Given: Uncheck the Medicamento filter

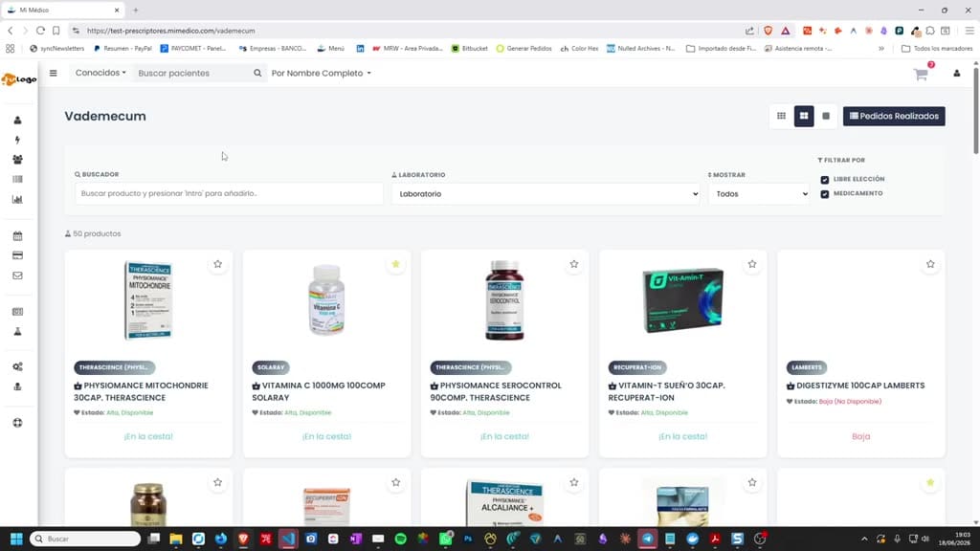Looking at the screenshot, I should coord(824,194).
